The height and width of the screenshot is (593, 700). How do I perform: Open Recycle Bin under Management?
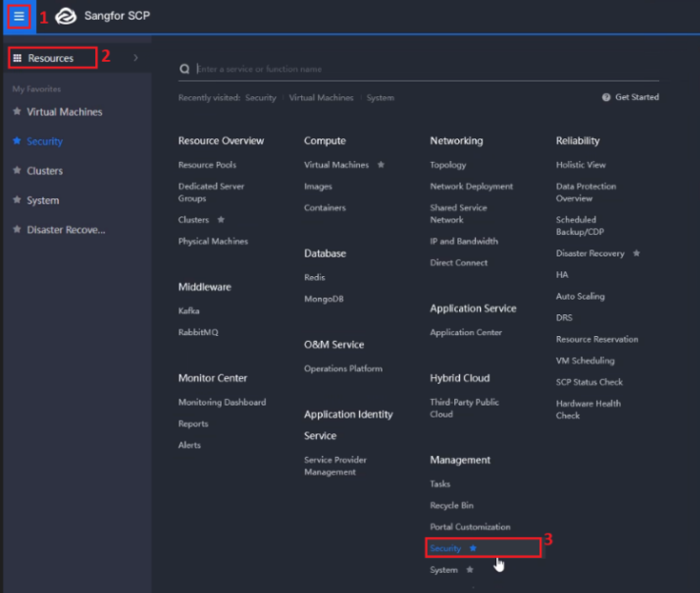pos(450,505)
